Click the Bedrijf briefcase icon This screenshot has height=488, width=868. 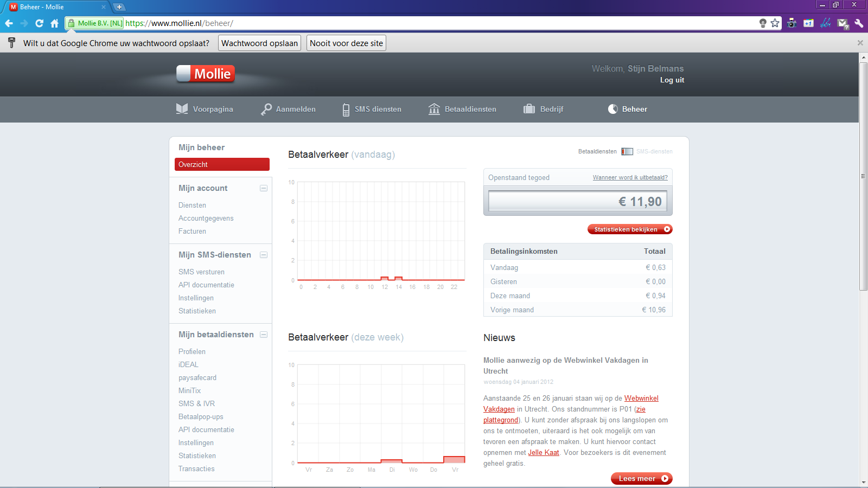(x=529, y=109)
